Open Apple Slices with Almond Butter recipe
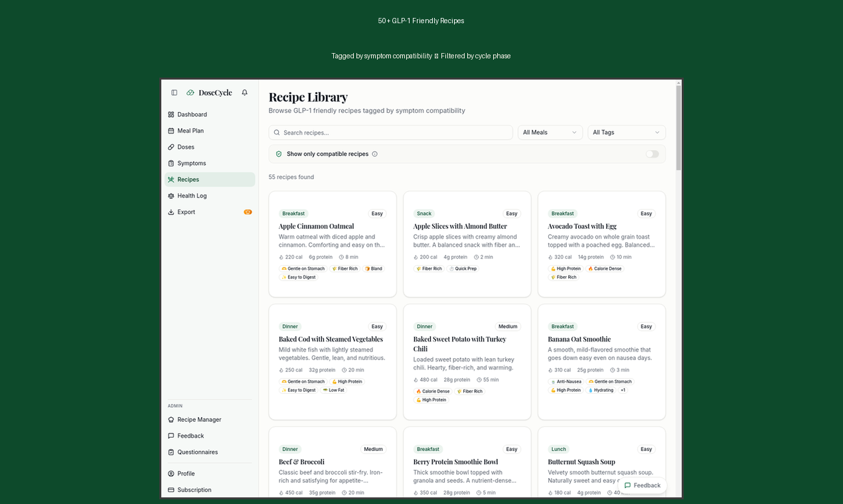The height and width of the screenshot is (504, 843). (x=467, y=244)
